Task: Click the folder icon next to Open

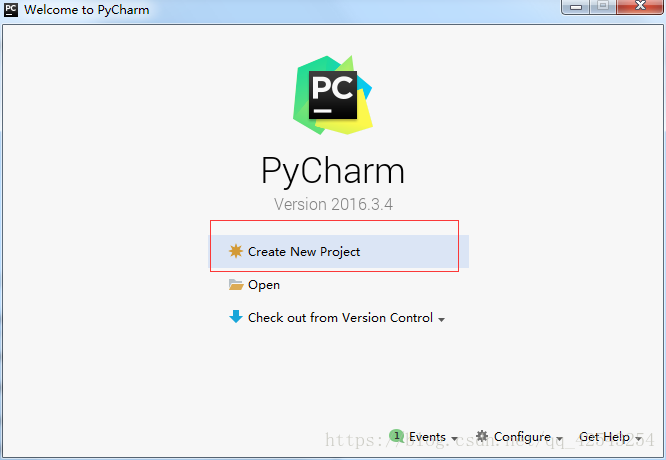Action: point(236,284)
